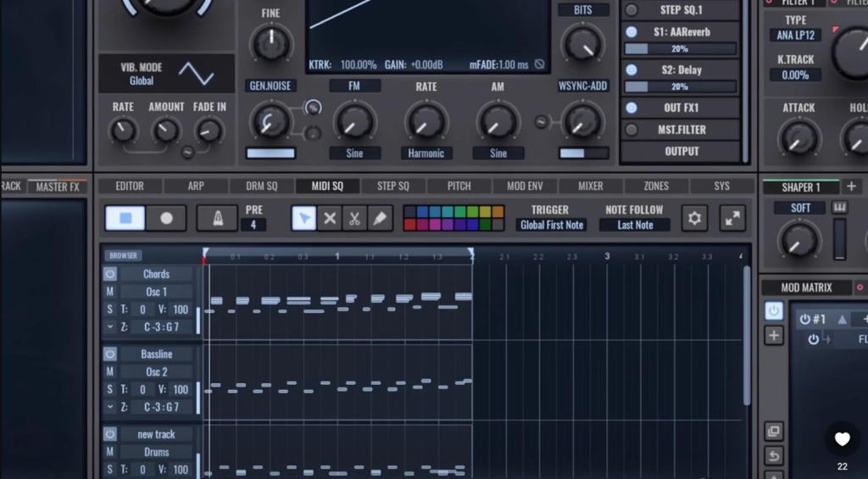Image resolution: width=868 pixels, height=479 pixels.
Task: Click the record button in MIDI sequencer
Action: [166, 218]
